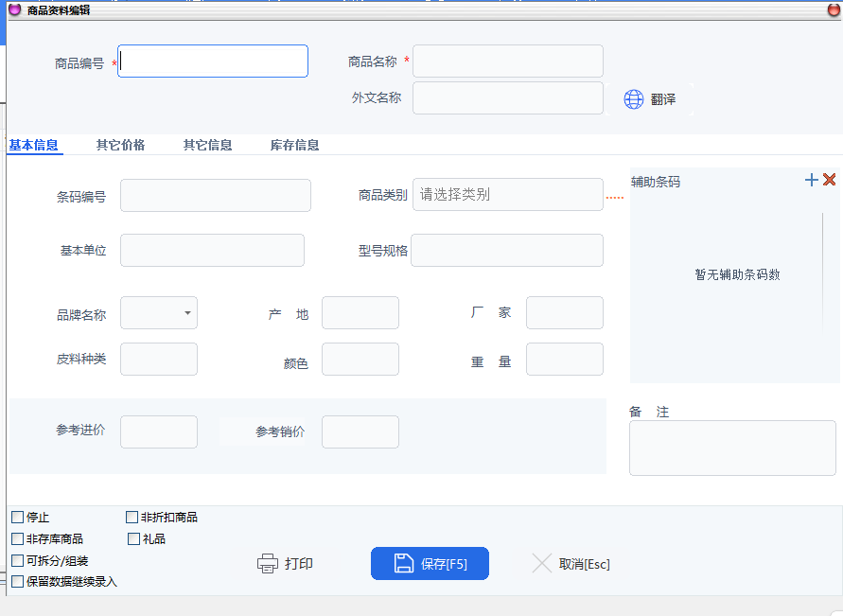Click the globe translate icon
This screenshot has height=616, width=843.
point(634,99)
